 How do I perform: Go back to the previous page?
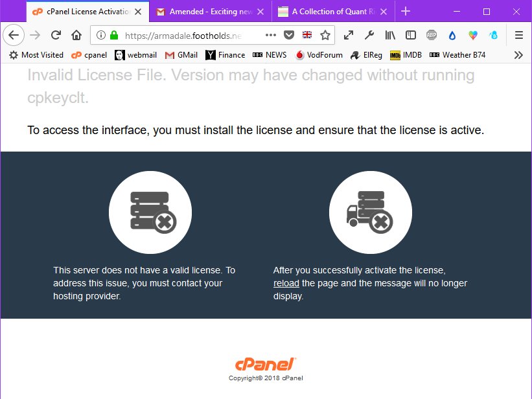coord(14,35)
